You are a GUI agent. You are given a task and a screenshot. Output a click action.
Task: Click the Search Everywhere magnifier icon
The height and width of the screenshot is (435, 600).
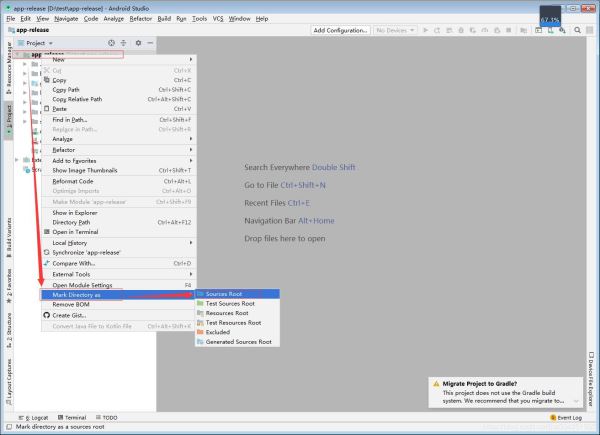(578, 31)
